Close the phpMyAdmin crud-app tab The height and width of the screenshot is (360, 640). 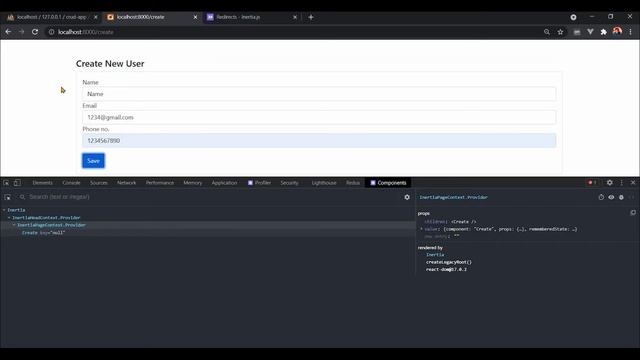pos(96,17)
